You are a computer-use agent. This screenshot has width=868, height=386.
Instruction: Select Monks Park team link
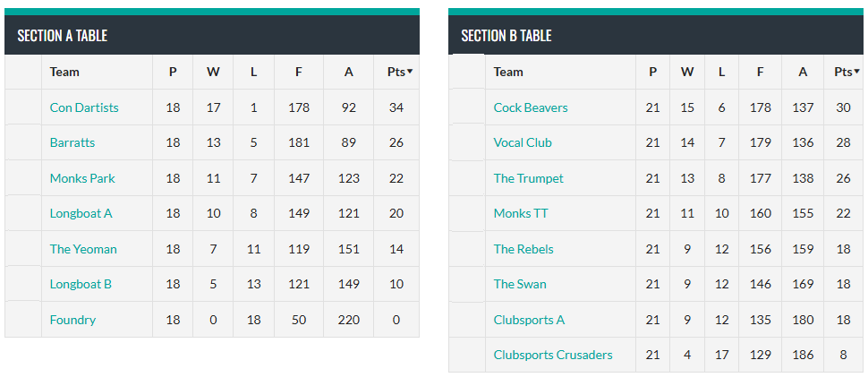pos(82,178)
